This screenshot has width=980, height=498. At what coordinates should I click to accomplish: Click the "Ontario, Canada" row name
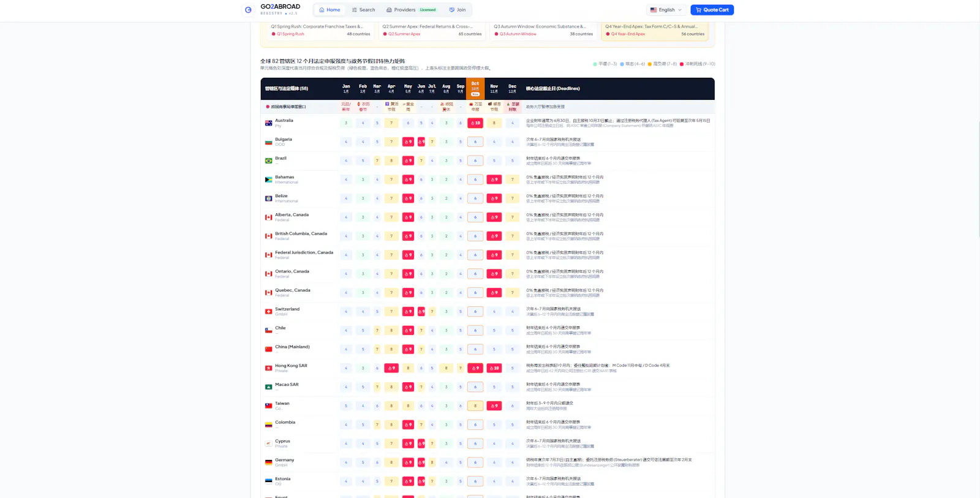pos(292,271)
